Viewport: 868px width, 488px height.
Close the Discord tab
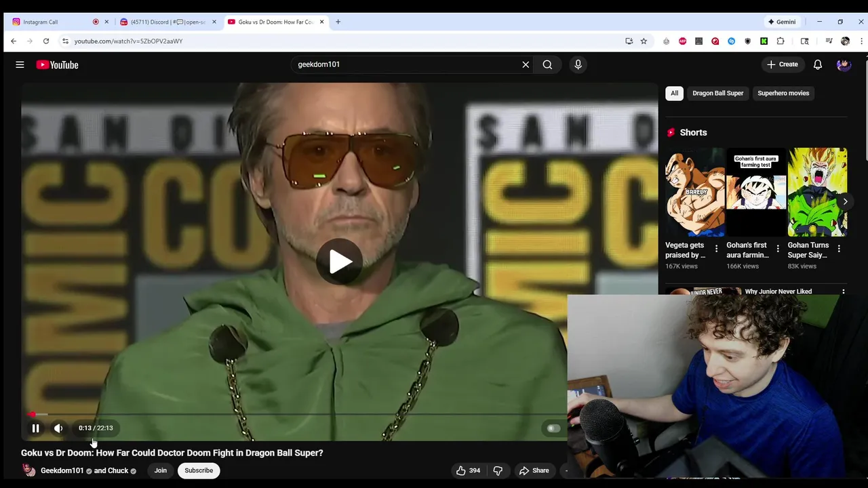(x=214, y=22)
